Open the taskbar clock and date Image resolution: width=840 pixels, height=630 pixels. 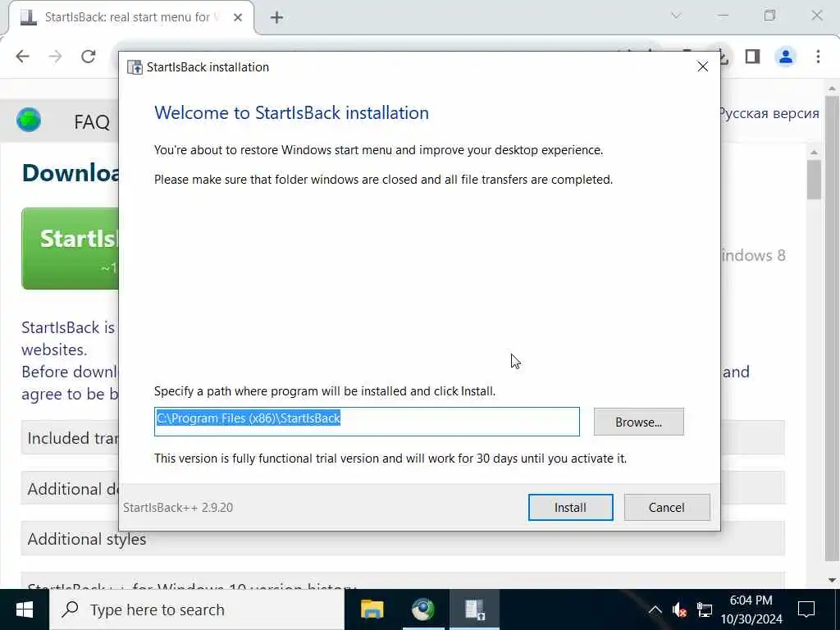(751, 609)
